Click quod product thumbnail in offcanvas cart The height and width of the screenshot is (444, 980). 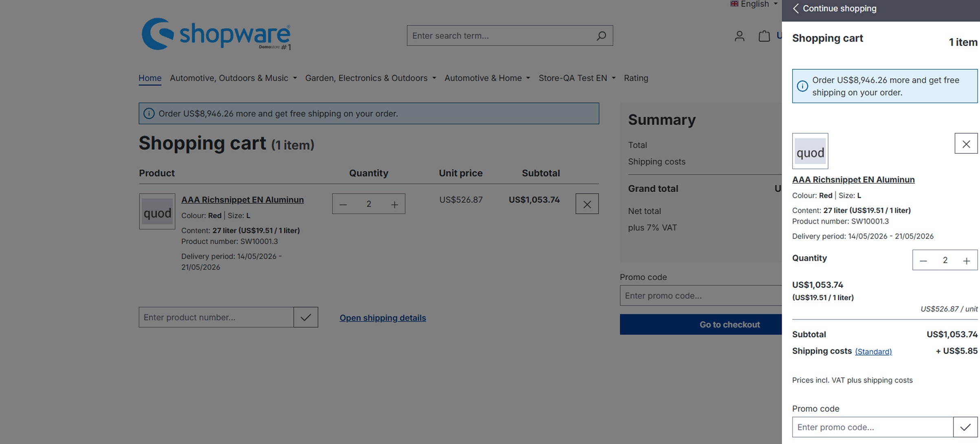810,151
